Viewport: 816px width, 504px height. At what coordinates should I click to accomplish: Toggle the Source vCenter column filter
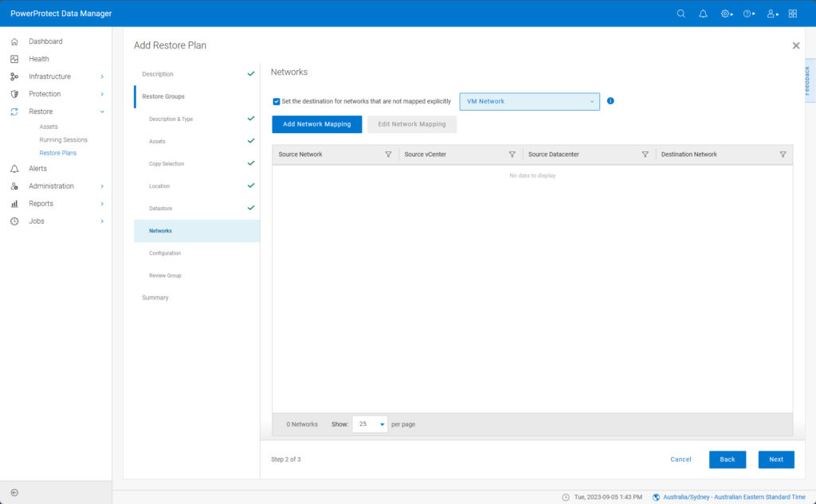pos(513,154)
